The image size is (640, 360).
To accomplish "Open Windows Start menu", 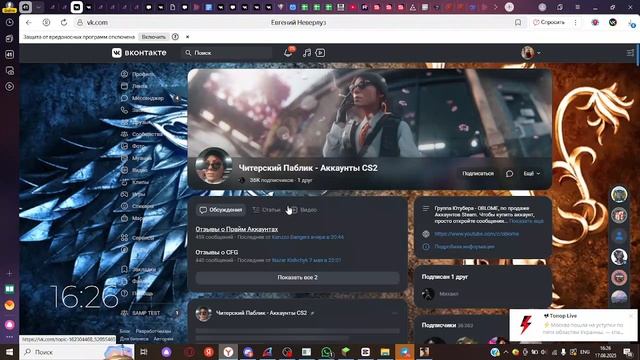I will click(x=9, y=352).
